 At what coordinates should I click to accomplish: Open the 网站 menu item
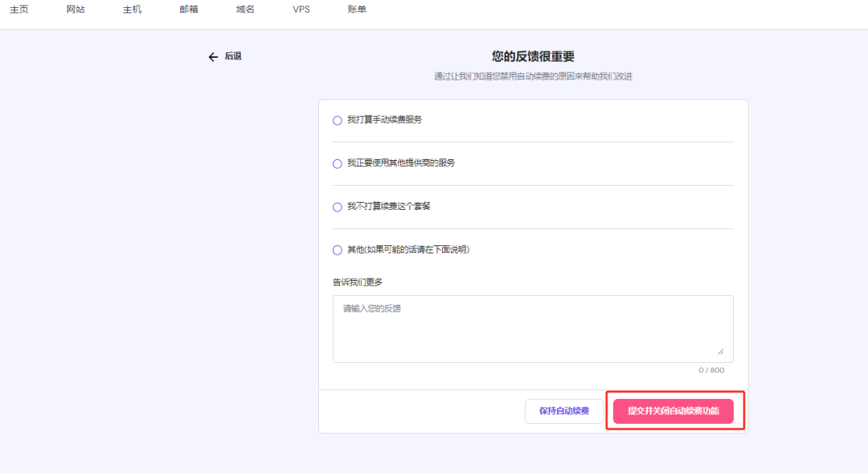coord(75,10)
